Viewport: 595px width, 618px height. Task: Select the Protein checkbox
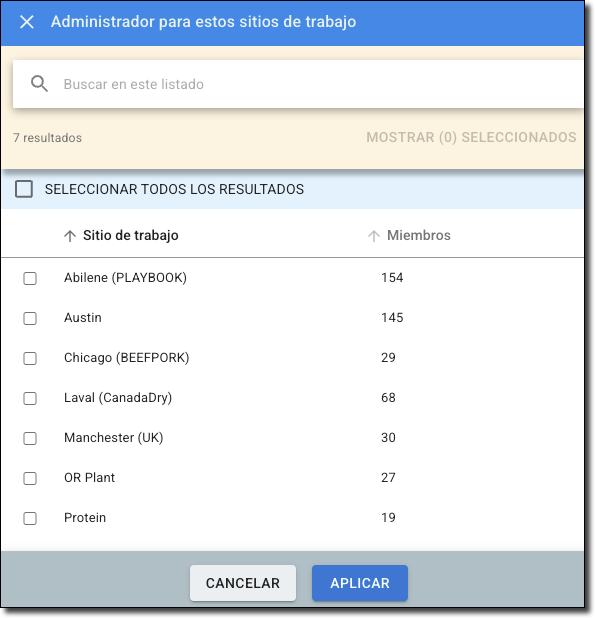point(30,518)
